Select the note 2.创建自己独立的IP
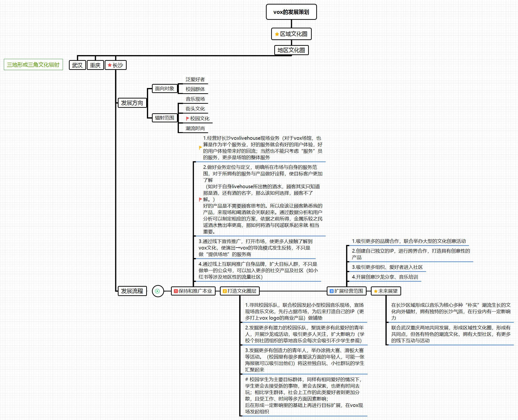Screen dimensions: 518x420 [x=411, y=254]
